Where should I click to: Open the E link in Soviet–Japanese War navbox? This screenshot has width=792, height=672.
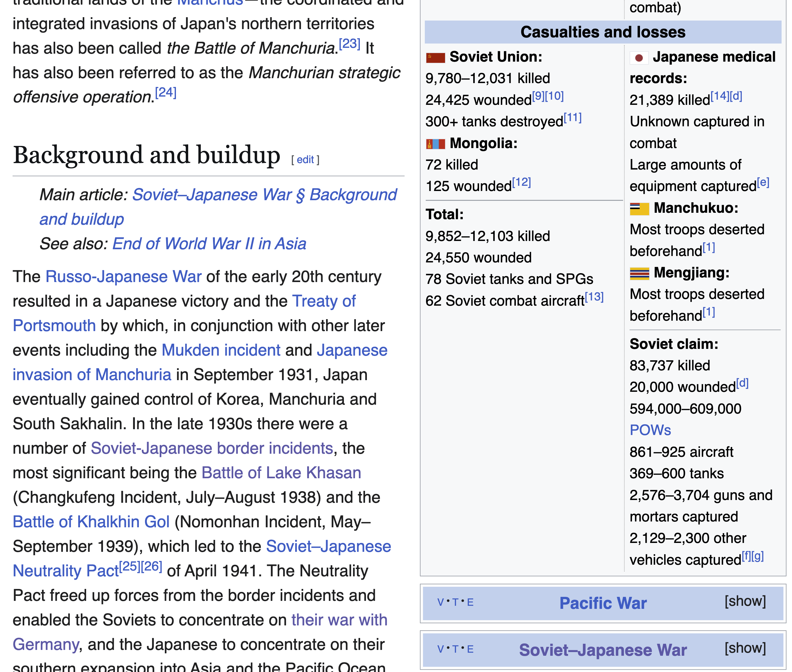coord(470,649)
